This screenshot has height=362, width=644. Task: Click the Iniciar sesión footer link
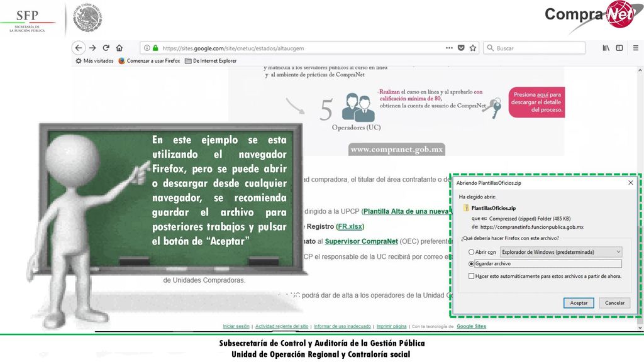click(x=236, y=326)
